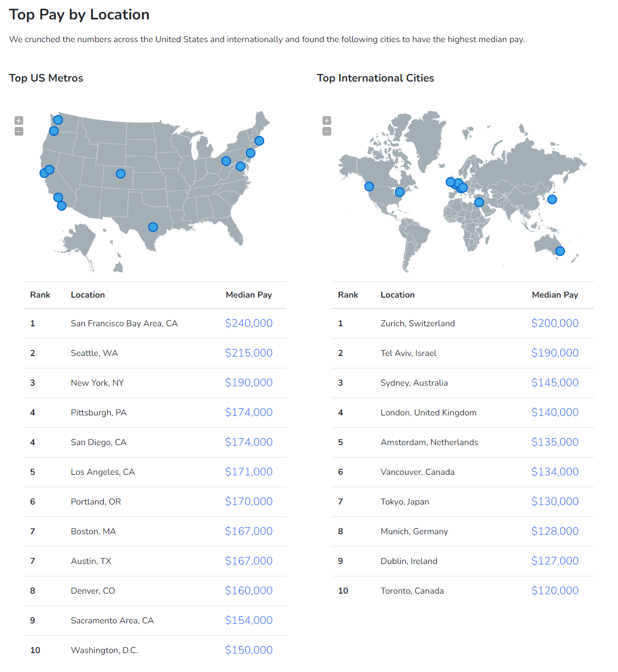Open the $120,000 Toronto median pay link

[555, 590]
